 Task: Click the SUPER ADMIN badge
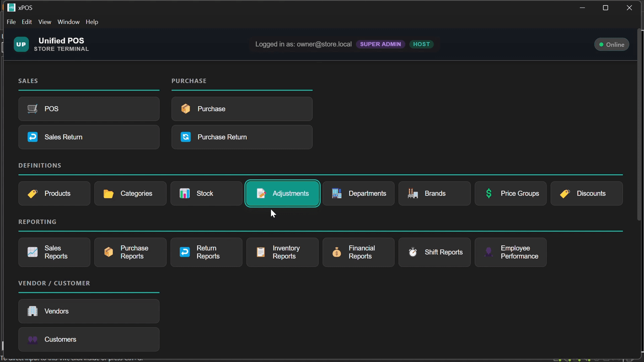380,44
